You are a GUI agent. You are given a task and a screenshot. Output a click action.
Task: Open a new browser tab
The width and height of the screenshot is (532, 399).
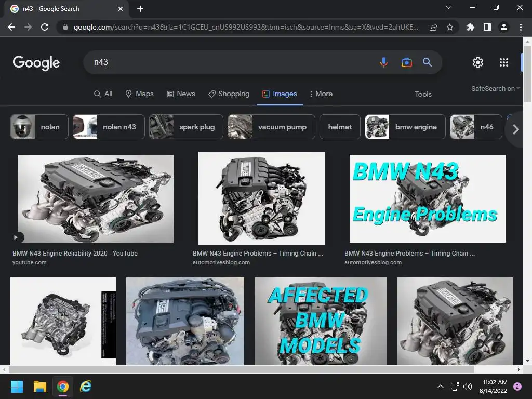tap(140, 9)
